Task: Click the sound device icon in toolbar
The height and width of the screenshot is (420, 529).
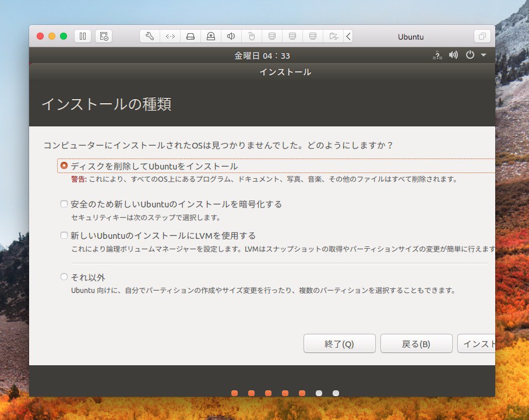Action: [231, 36]
